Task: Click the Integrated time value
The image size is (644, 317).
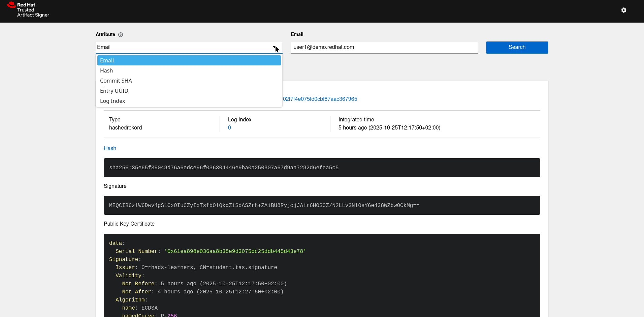Action: tap(389, 128)
